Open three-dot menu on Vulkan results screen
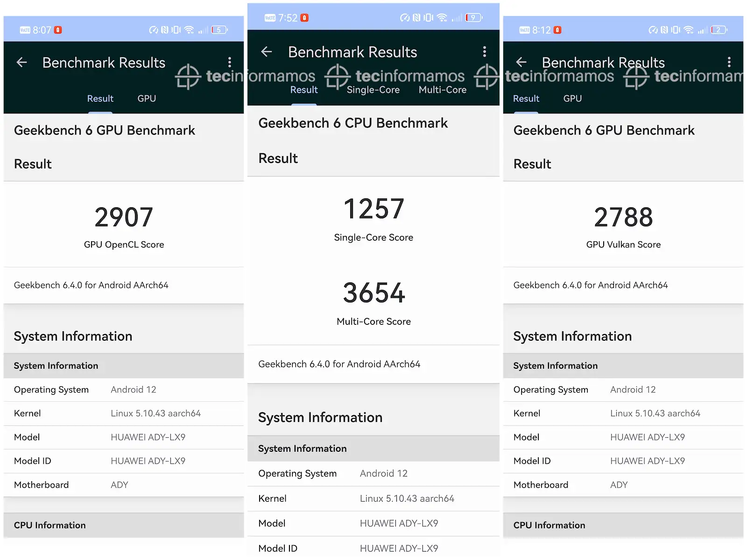 (729, 63)
